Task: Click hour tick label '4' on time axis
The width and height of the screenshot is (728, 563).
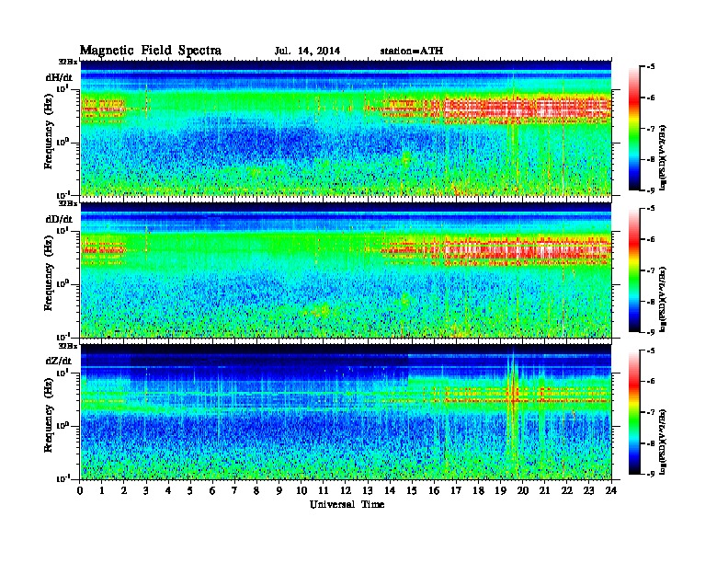Action: tap(168, 490)
